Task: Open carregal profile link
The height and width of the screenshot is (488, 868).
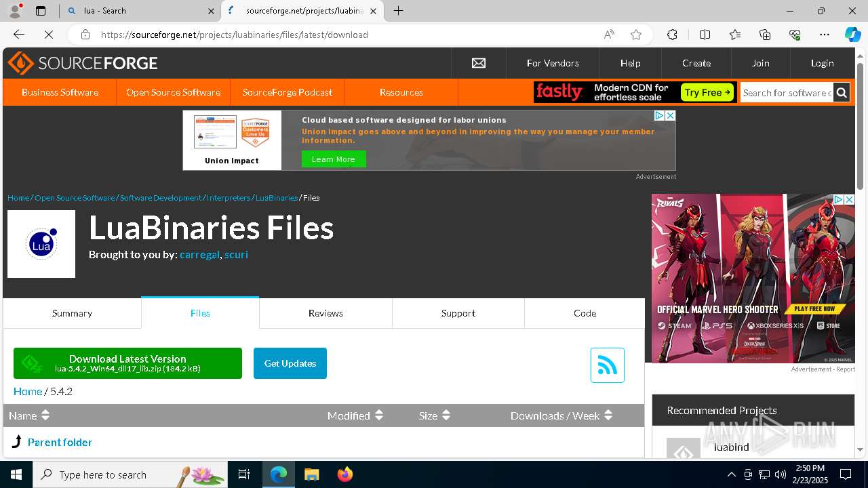Action: coord(199,255)
